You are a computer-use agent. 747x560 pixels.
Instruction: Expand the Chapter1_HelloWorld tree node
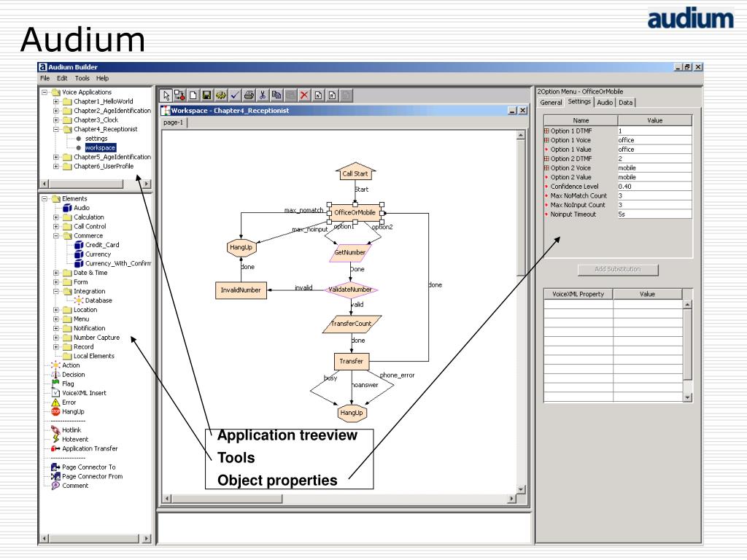(55, 101)
